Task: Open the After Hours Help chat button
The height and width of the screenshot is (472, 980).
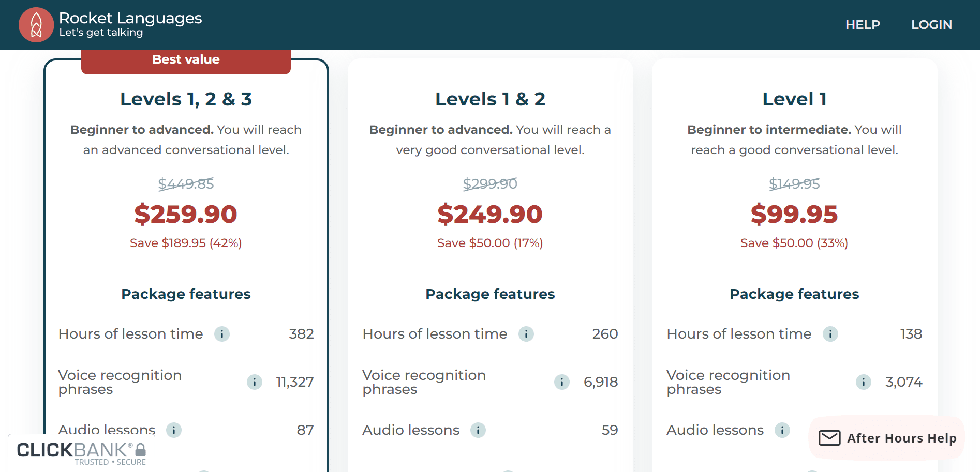Action: (901, 438)
